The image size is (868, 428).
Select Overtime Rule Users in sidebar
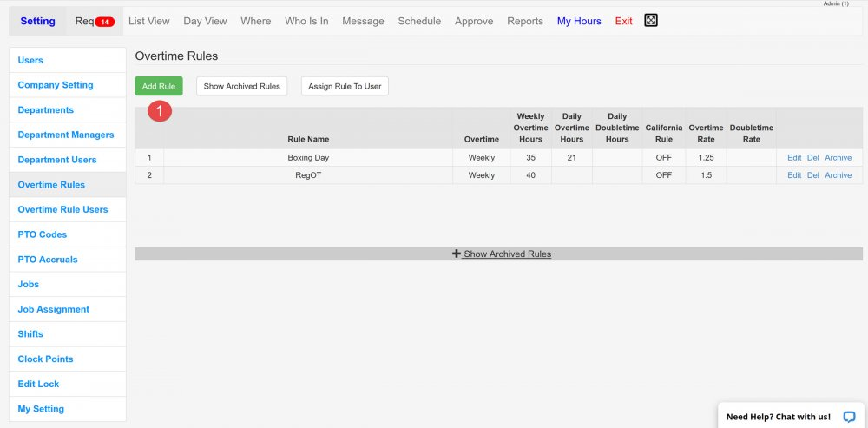click(62, 209)
